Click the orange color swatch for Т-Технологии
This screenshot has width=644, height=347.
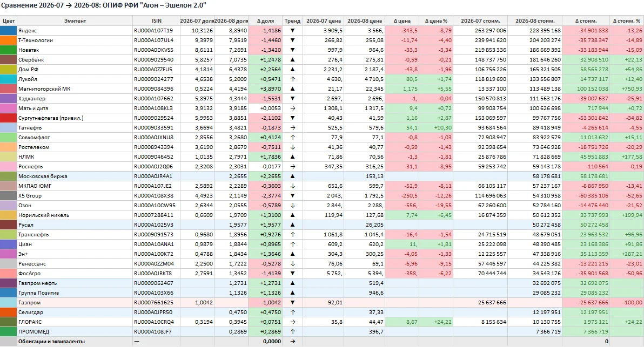(x=8, y=40)
